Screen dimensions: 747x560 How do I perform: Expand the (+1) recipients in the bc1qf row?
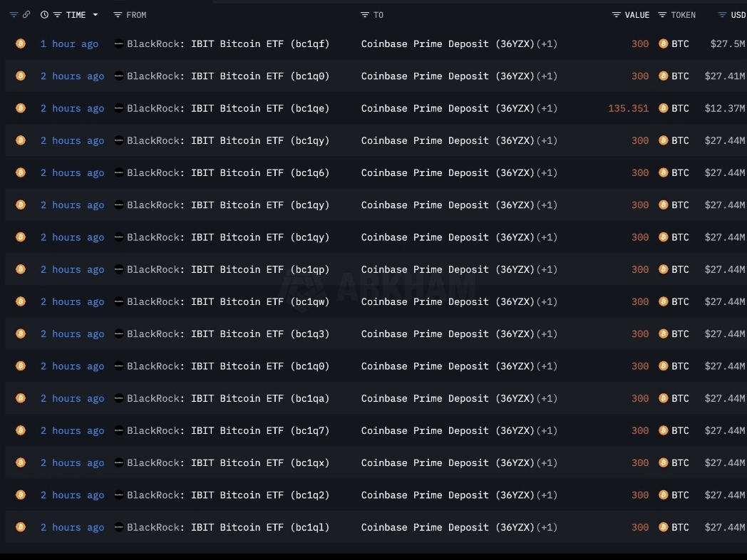547,43
